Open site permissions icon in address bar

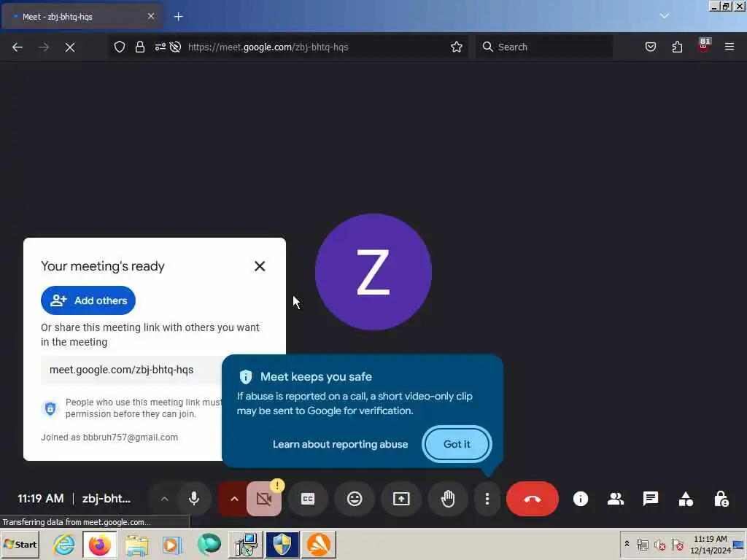160,47
